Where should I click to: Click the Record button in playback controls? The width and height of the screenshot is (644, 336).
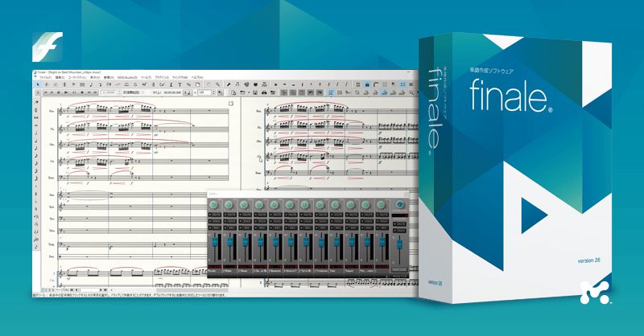point(82,92)
